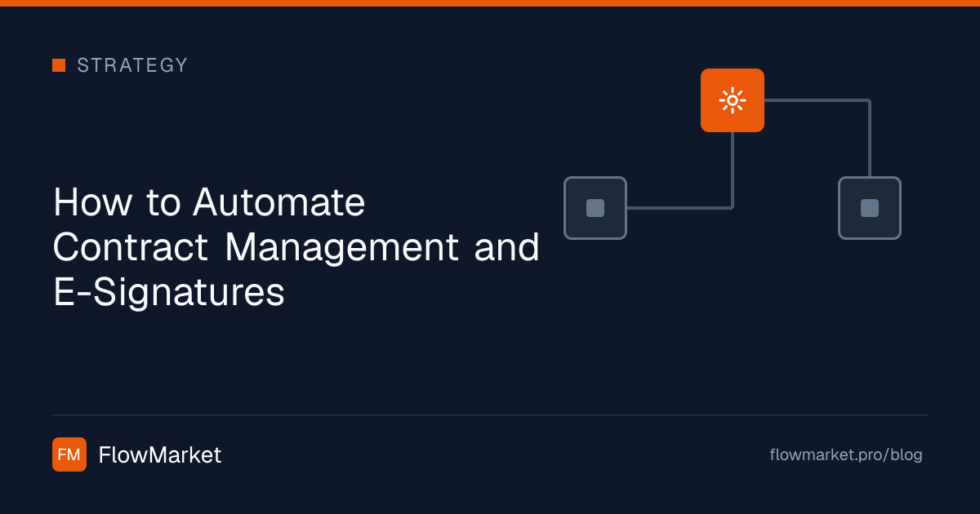Viewport: 980px width, 514px height.
Task: Click the horizontal connector leaving left node
Action: [x=679, y=208]
